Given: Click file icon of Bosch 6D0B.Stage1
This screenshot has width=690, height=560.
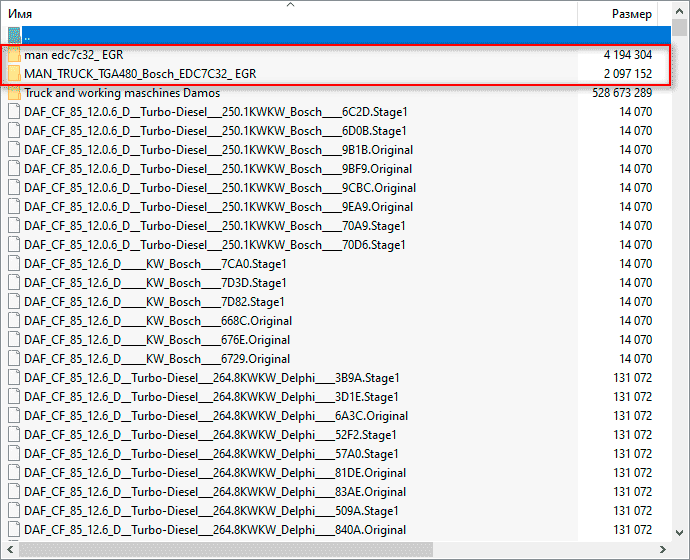Looking at the screenshot, I should tap(14, 131).
